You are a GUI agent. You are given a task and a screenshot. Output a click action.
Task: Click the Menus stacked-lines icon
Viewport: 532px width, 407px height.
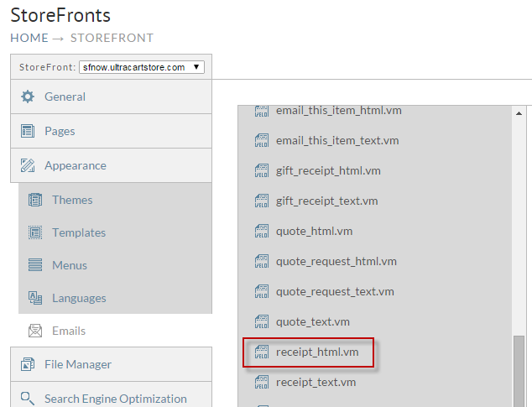point(35,265)
